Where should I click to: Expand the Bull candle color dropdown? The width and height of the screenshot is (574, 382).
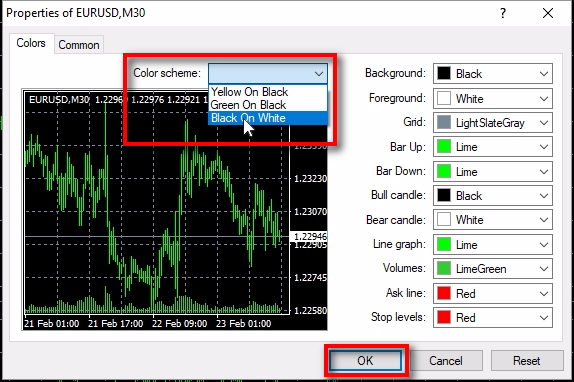pyautogui.click(x=544, y=196)
